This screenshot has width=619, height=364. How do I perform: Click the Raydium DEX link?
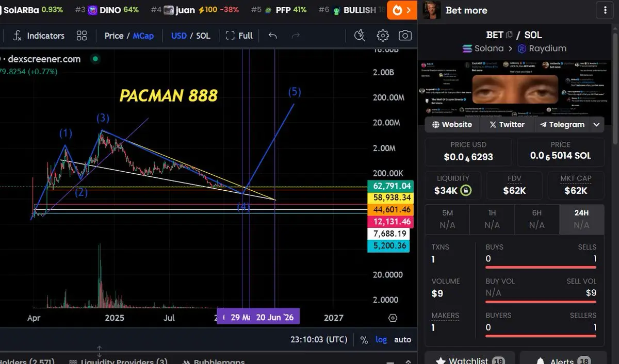542,48
